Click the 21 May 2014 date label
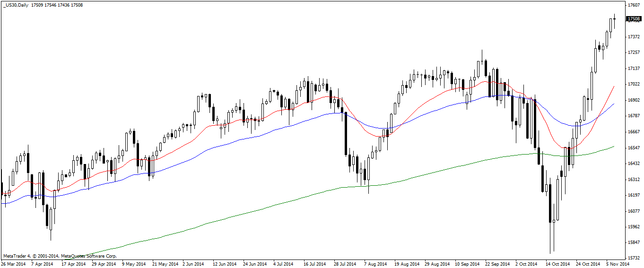 pyautogui.click(x=165, y=264)
